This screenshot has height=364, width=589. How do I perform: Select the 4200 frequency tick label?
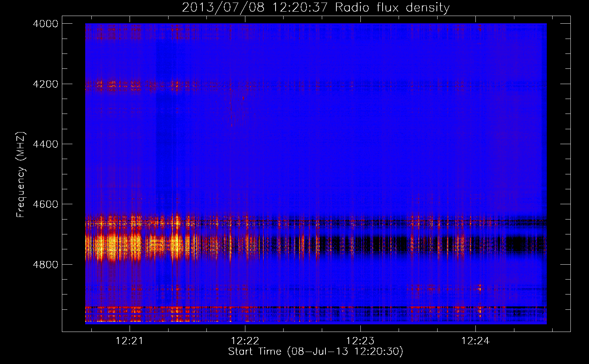coord(46,84)
